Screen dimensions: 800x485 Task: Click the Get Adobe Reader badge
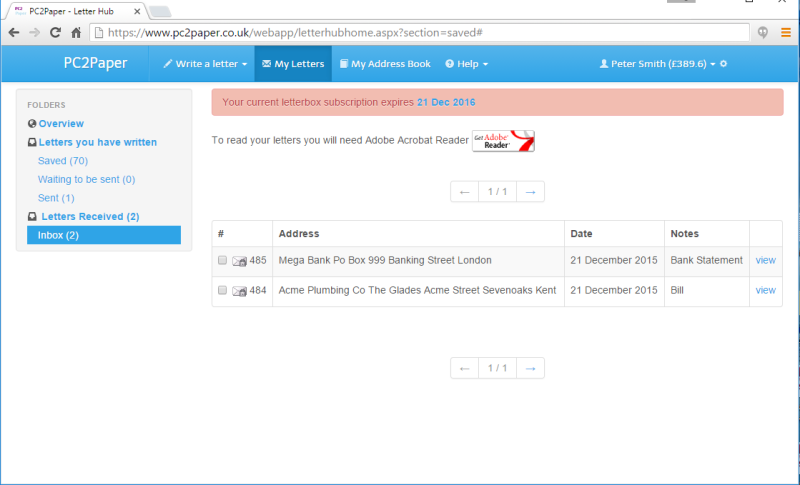(503, 141)
